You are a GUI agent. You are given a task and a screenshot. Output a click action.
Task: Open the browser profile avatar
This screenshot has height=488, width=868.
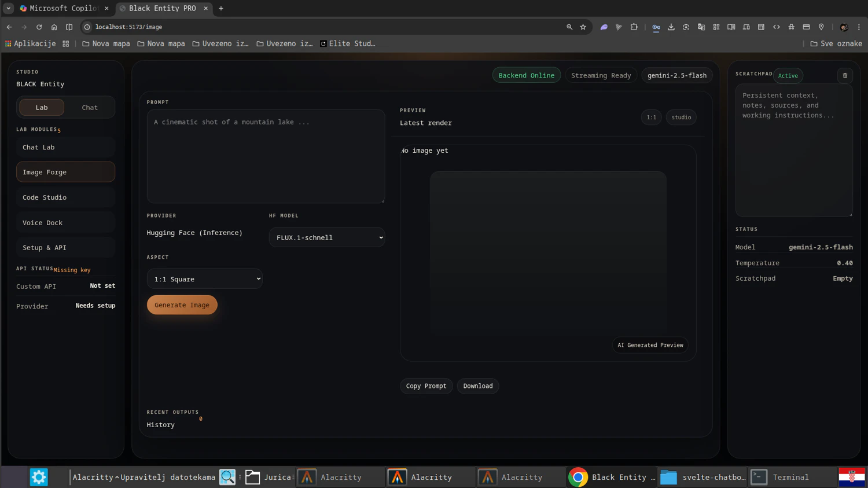(x=844, y=27)
